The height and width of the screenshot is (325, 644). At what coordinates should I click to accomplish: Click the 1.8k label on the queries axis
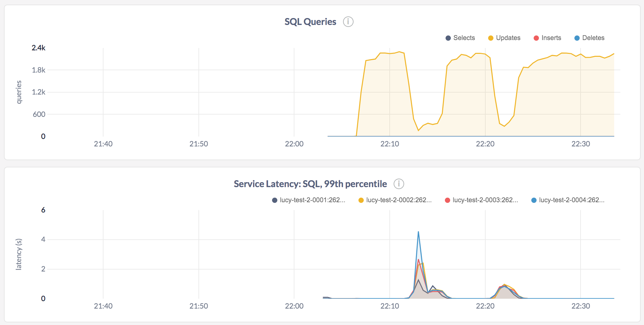38,70
